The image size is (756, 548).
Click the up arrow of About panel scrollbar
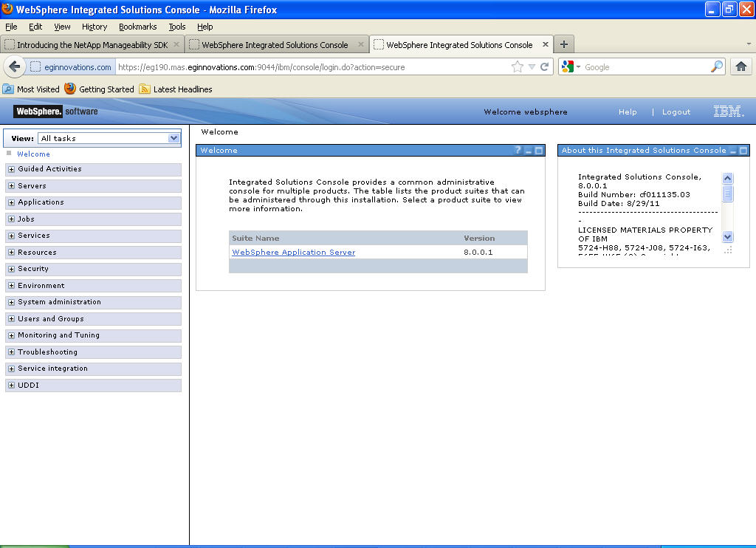click(728, 178)
